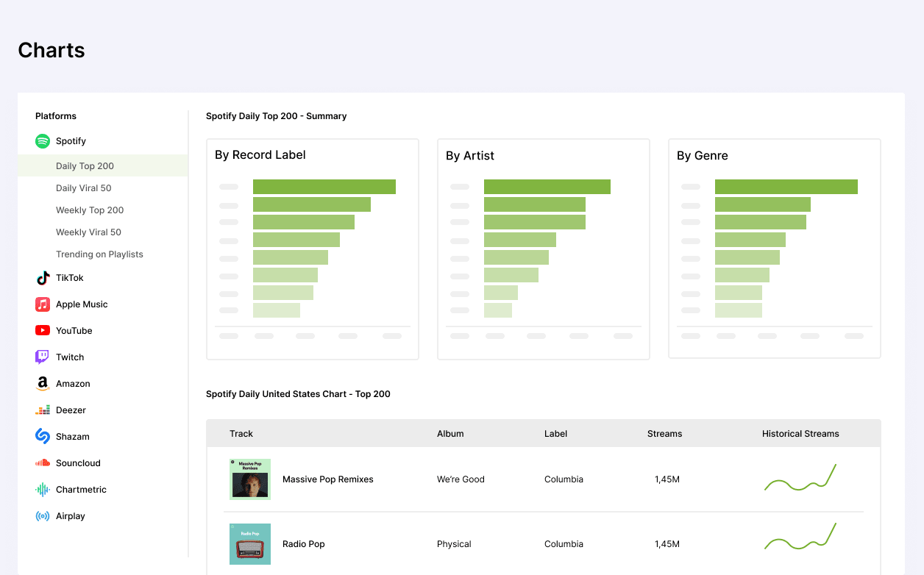
Task: Click the Radio Pop track name
Action: coord(304,544)
